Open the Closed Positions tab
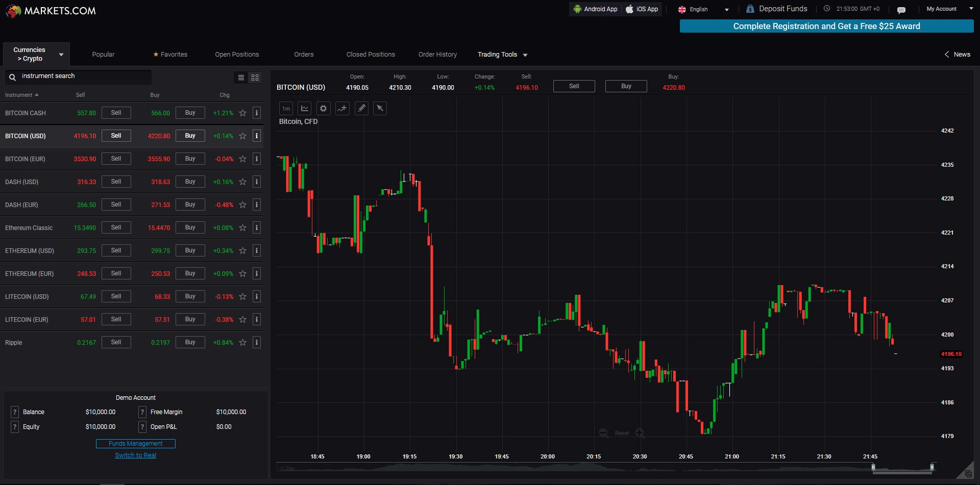 pyautogui.click(x=371, y=55)
